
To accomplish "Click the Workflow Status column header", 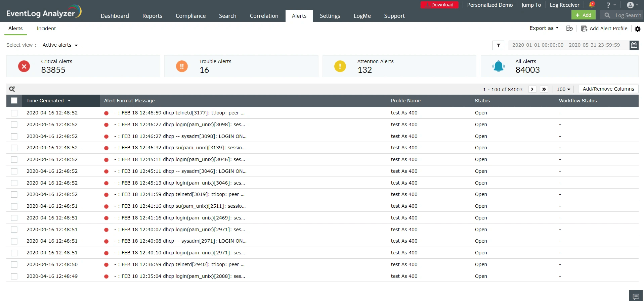I will point(578,101).
